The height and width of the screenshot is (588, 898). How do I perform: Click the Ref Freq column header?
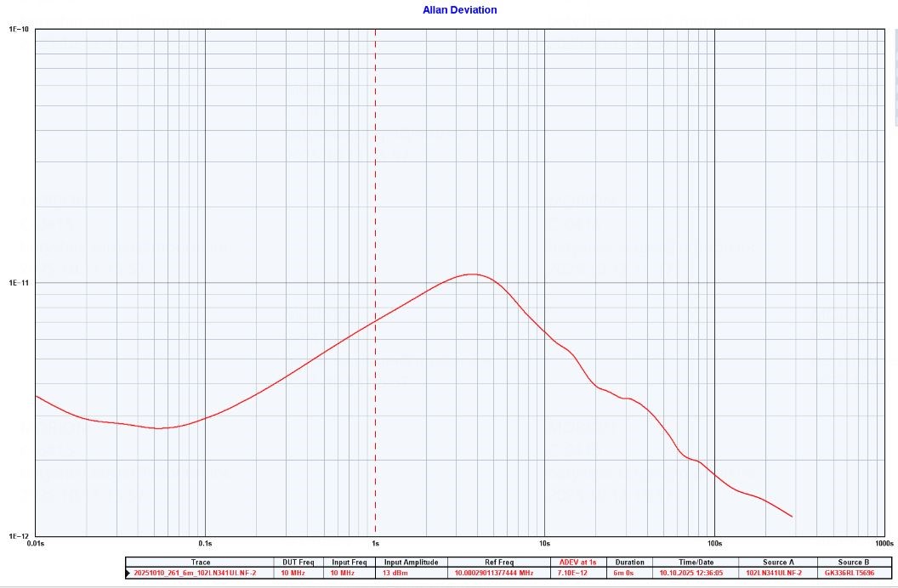coord(499,563)
